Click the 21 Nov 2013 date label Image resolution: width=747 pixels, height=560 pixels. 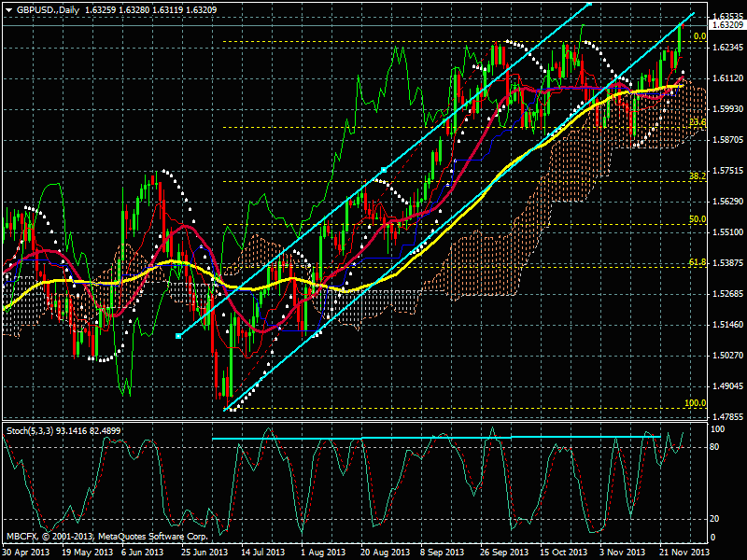click(x=686, y=552)
